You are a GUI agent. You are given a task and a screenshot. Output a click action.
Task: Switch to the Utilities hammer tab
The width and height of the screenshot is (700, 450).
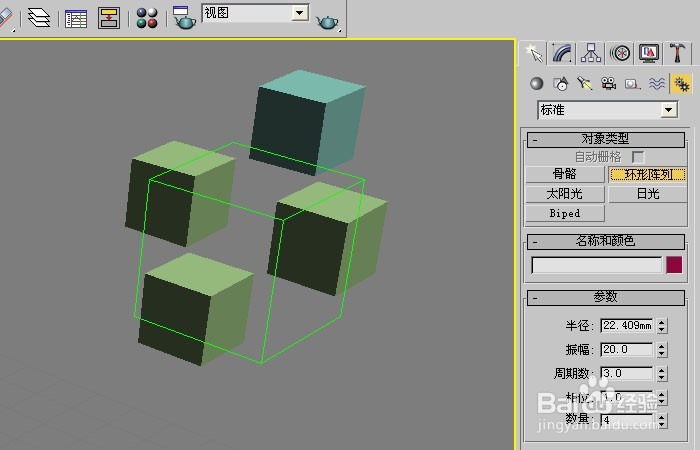677,53
